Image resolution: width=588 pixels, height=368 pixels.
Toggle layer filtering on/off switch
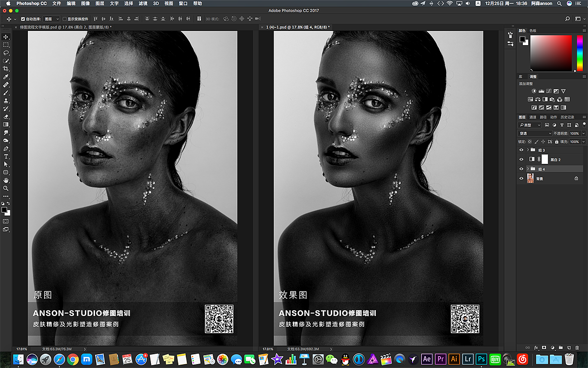[585, 125]
